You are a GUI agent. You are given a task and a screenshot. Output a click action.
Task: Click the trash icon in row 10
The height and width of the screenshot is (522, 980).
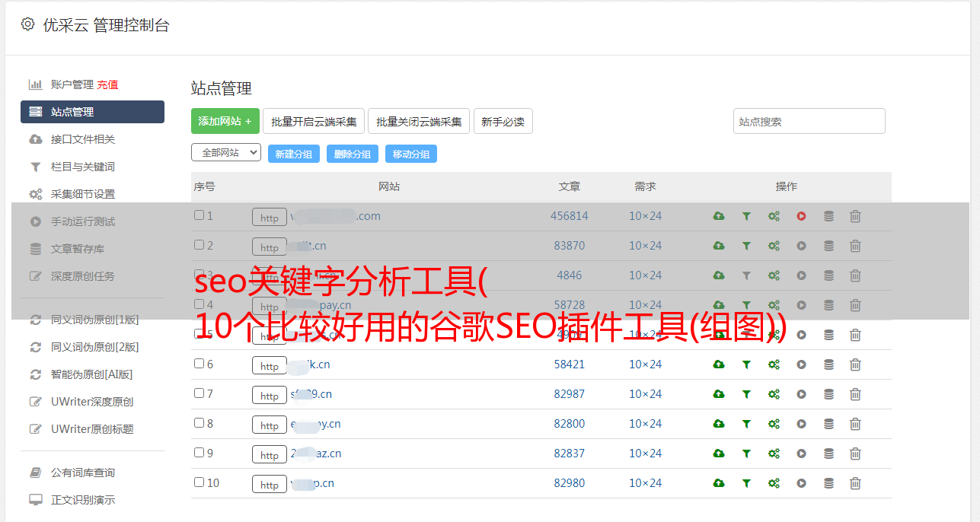[855, 483]
